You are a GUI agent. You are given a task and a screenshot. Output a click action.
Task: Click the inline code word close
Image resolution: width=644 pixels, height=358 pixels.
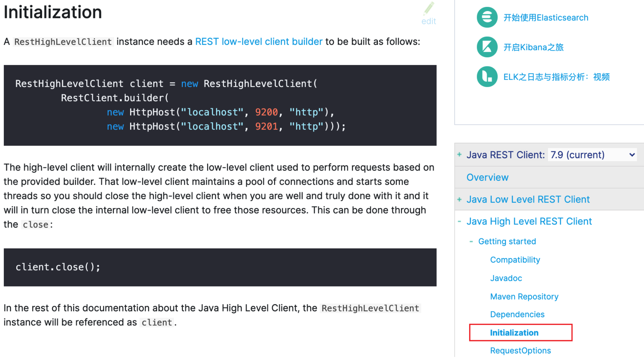coord(36,225)
